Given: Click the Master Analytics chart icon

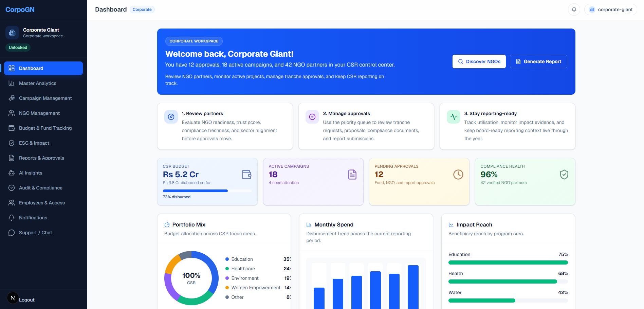Looking at the screenshot, I should click(x=12, y=83).
